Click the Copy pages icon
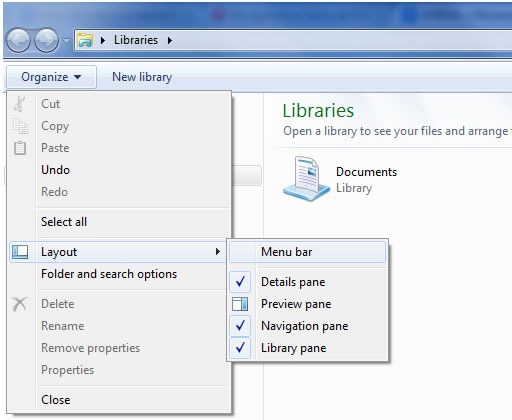 [20, 126]
